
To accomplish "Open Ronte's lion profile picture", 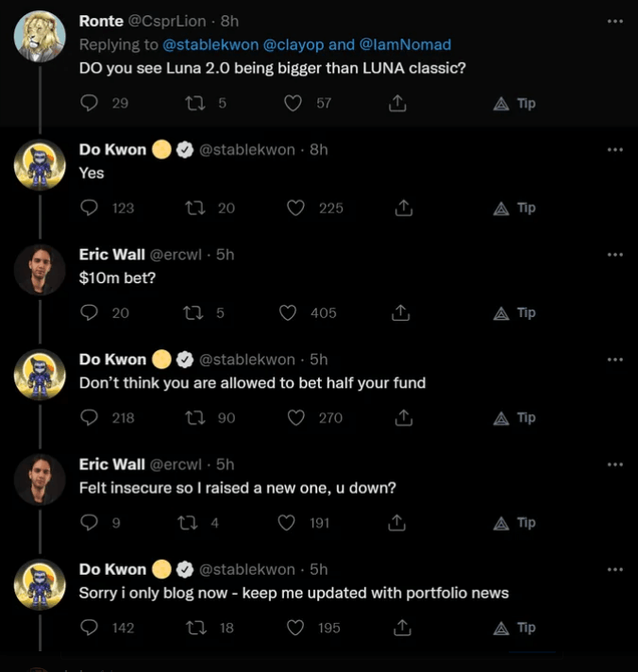I will [x=40, y=38].
